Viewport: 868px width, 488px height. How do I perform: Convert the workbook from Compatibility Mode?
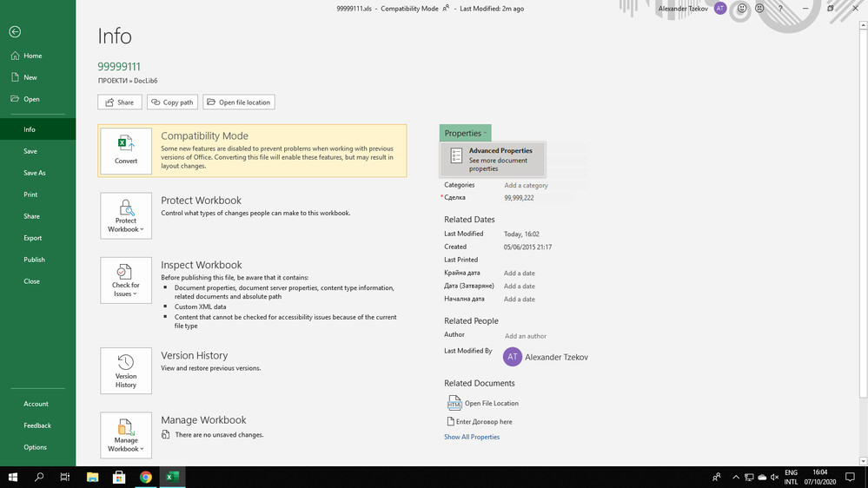(126, 151)
